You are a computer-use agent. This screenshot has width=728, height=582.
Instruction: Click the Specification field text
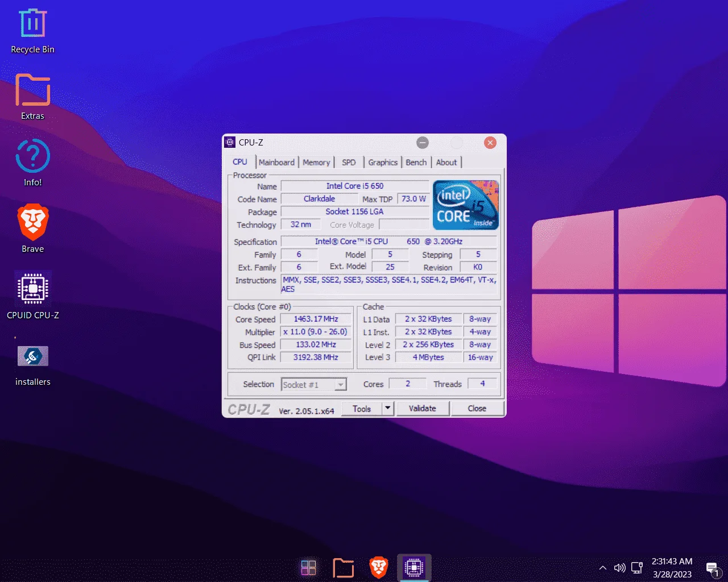pos(388,242)
